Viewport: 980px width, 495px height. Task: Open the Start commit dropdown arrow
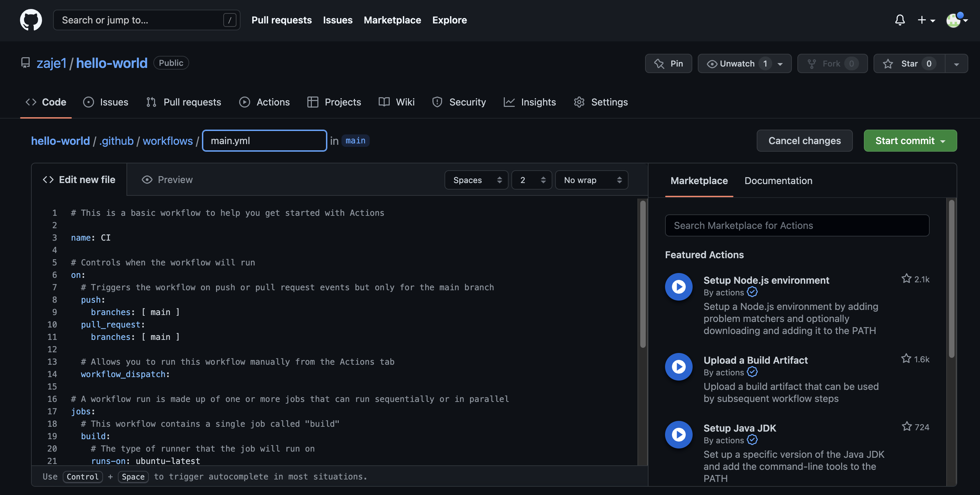pyautogui.click(x=942, y=140)
